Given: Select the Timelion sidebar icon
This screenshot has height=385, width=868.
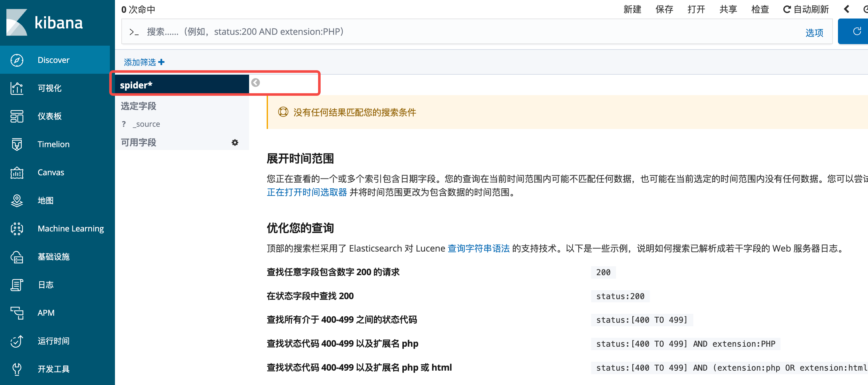Looking at the screenshot, I should tap(53, 144).
